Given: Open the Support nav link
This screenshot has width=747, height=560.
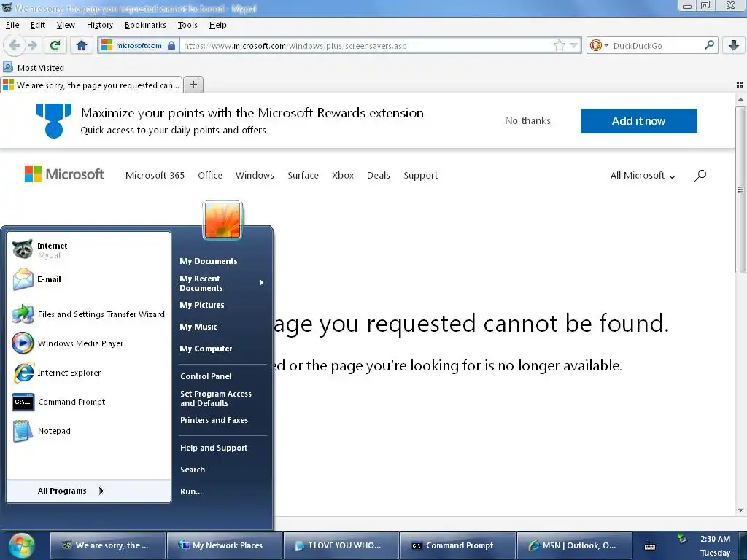Looking at the screenshot, I should point(420,175).
